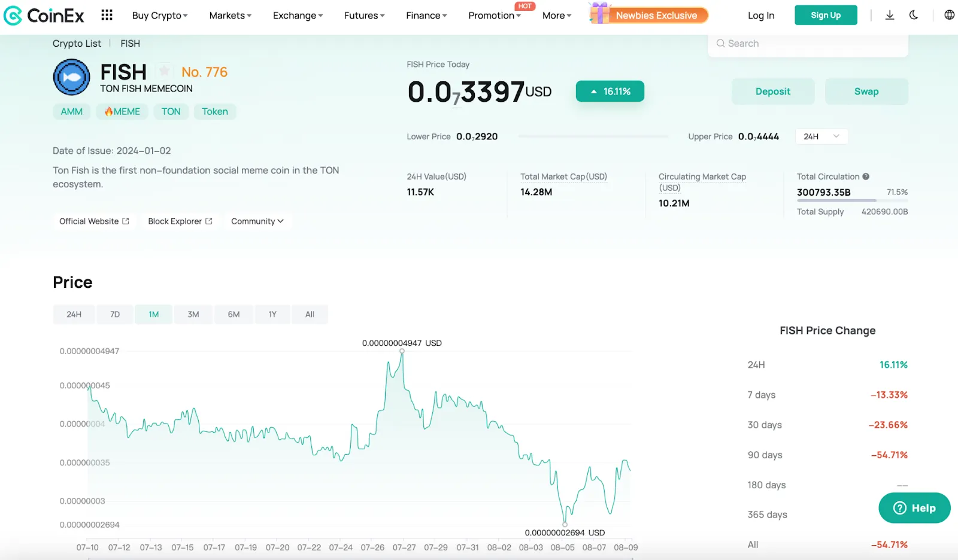Click the Deposit button
Image resolution: width=958 pixels, height=560 pixels.
click(773, 92)
